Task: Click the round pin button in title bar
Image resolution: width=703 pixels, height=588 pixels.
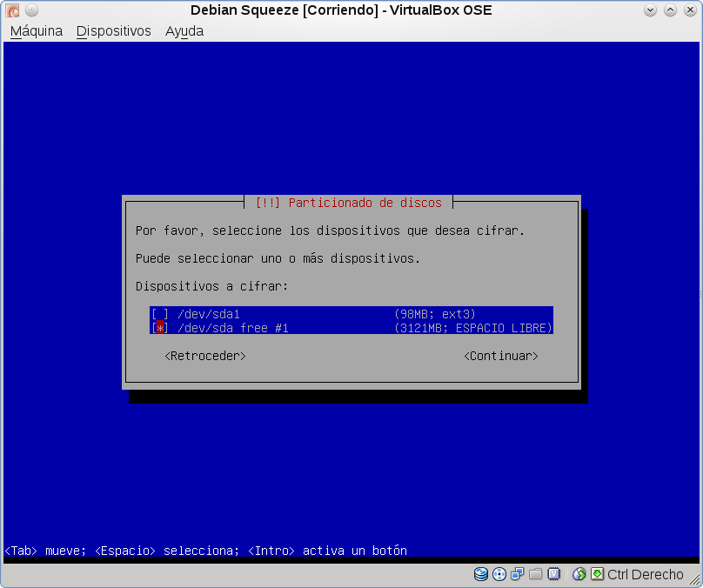Action: [x=32, y=10]
